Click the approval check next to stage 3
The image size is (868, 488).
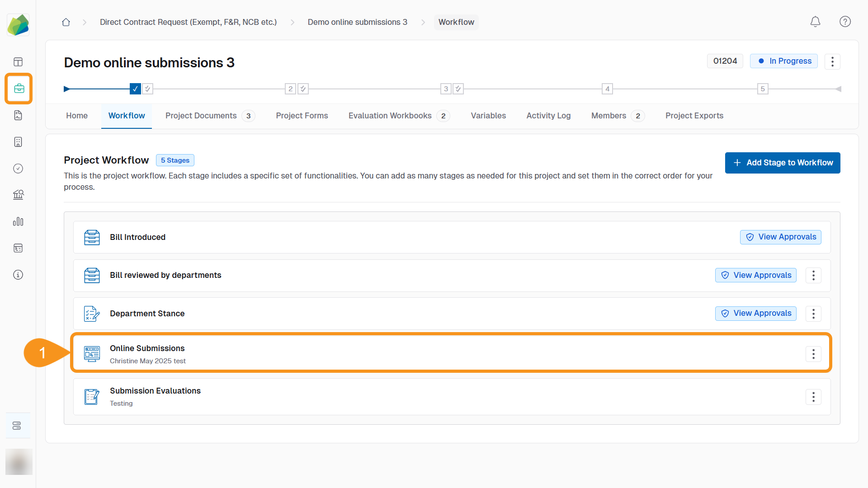(x=458, y=89)
